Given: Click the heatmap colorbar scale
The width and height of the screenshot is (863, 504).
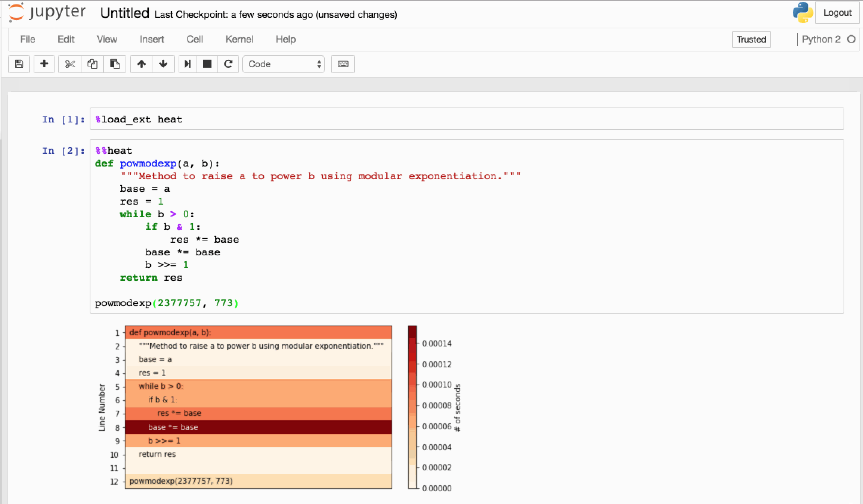Looking at the screenshot, I should (x=412, y=407).
